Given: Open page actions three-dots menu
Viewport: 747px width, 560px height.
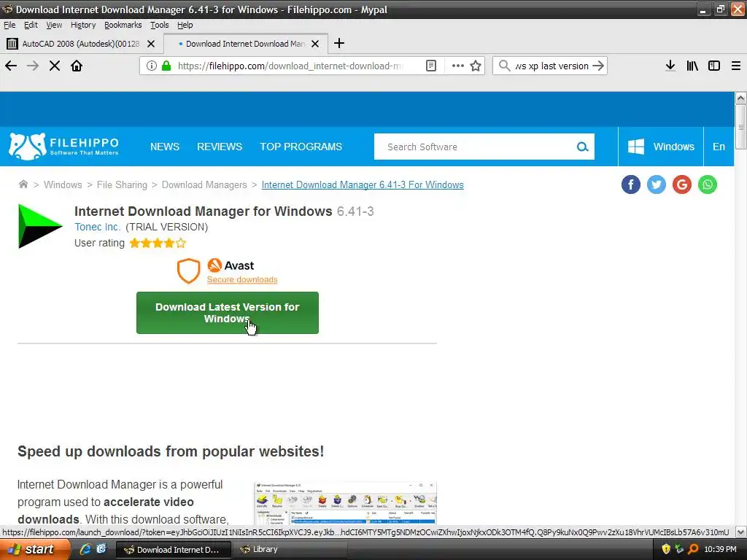Looking at the screenshot, I should (x=458, y=66).
